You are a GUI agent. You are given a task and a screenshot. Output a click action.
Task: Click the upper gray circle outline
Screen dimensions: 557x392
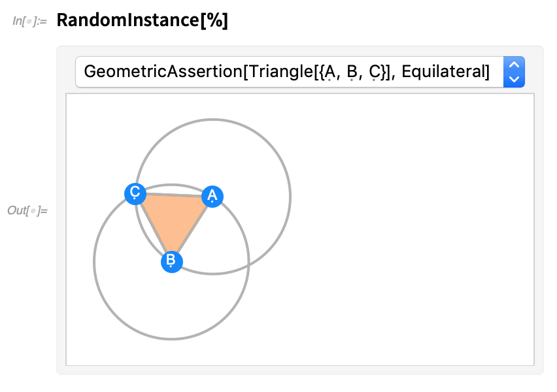pyautogui.click(x=214, y=120)
